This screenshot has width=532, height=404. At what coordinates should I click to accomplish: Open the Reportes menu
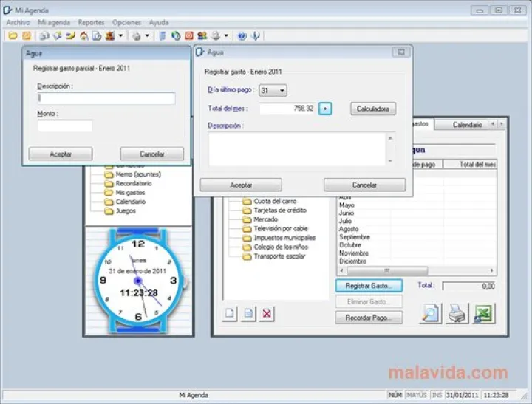(x=91, y=23)
